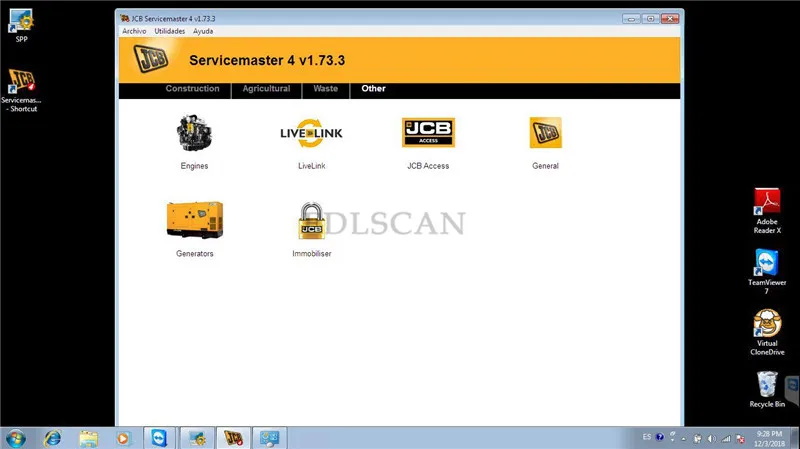Open the JCB Access application

[428, 132]
